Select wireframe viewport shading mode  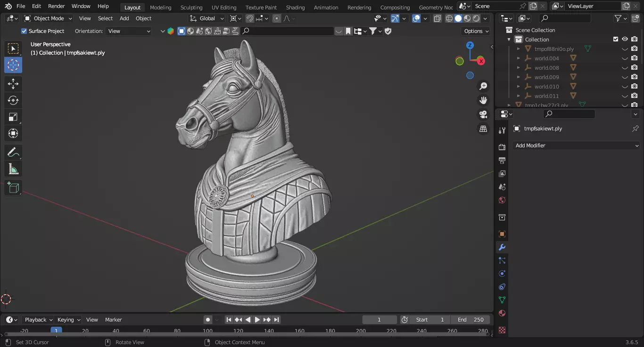[449, 18]
